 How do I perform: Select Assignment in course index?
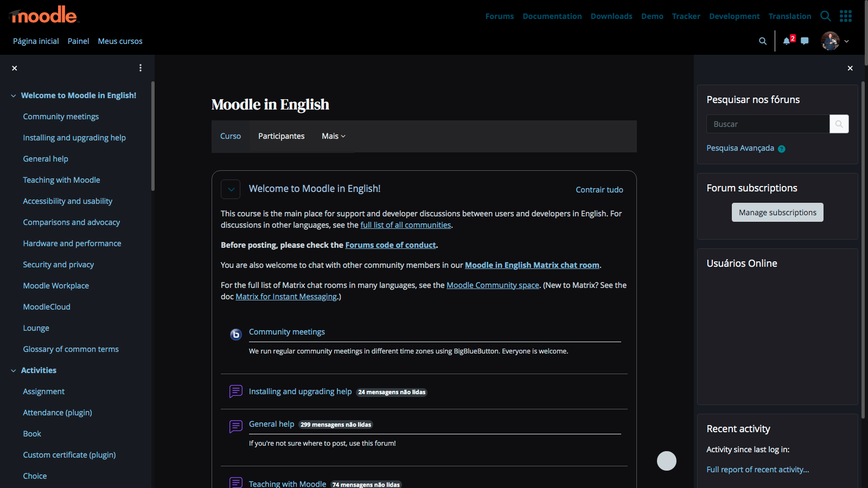point(43,391)
